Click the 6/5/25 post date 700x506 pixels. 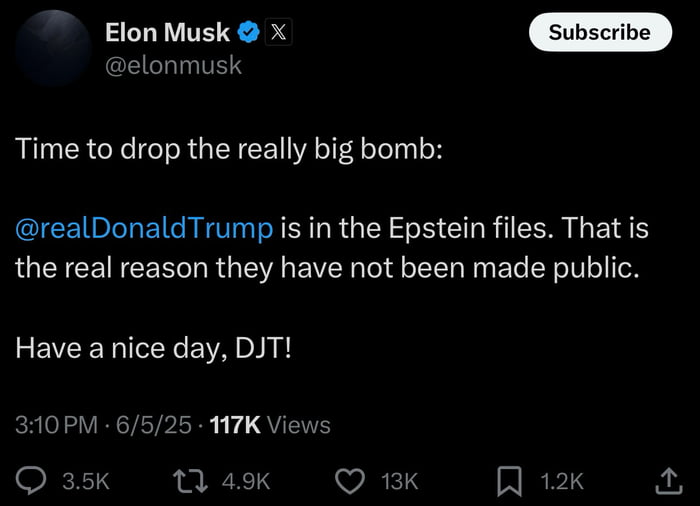[x=153, y=425]
